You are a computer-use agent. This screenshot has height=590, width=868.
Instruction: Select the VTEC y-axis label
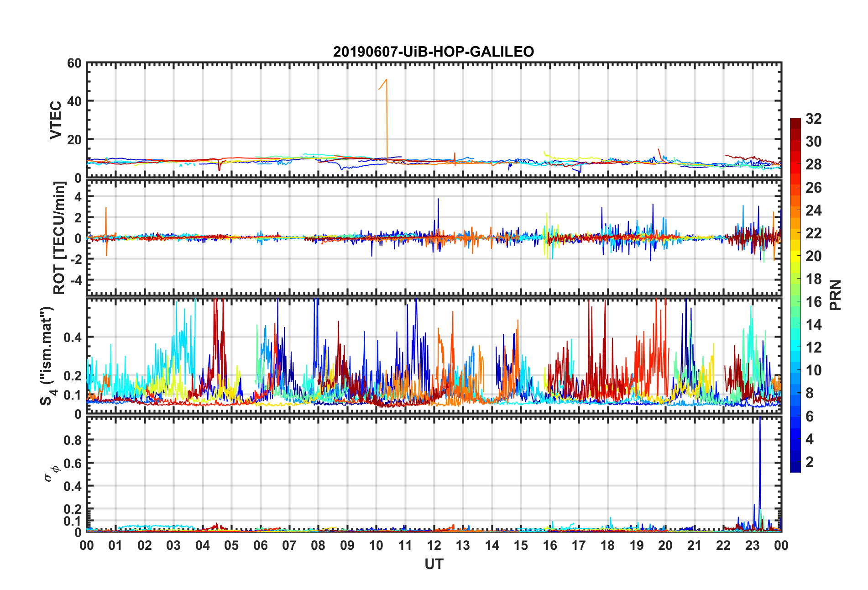click(x=56, y=120)
